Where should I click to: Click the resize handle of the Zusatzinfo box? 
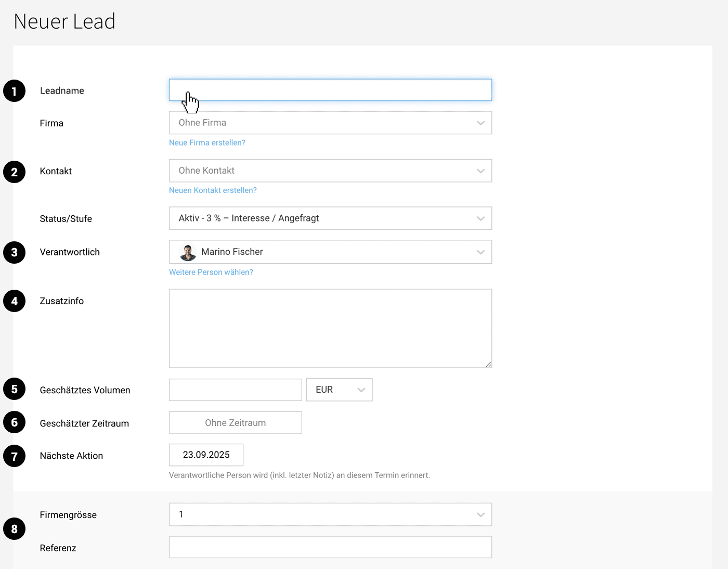coord(489,364)
